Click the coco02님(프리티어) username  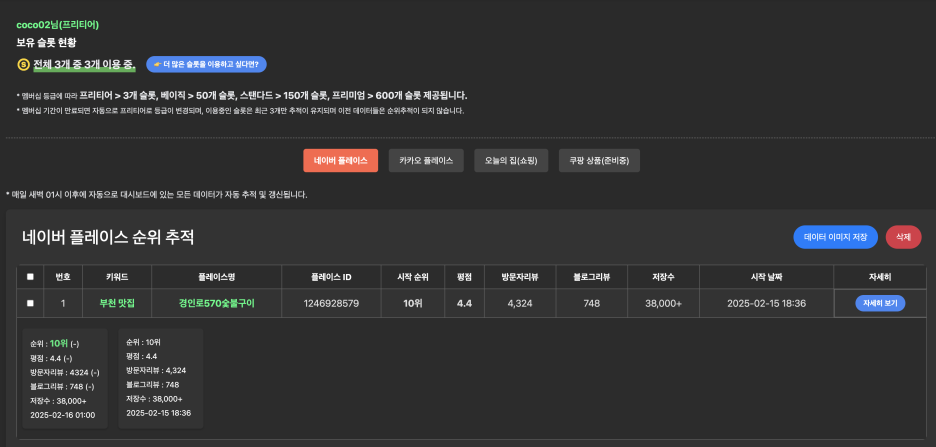coord(57,25)
